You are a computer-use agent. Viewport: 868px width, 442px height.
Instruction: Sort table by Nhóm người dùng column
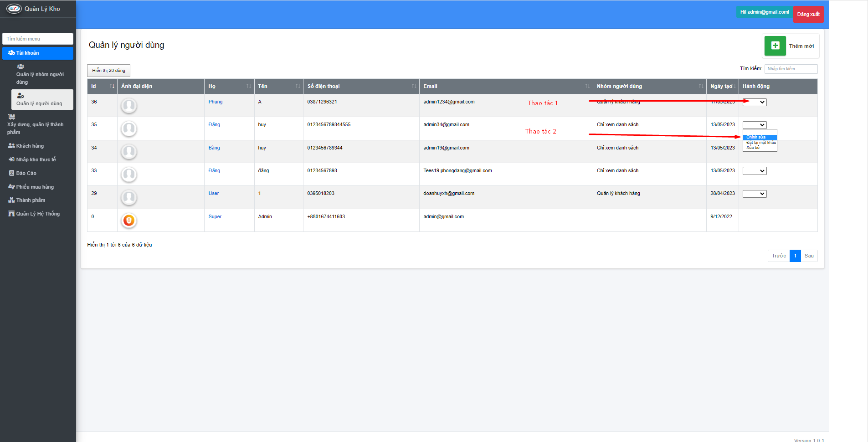coord(650,86)
